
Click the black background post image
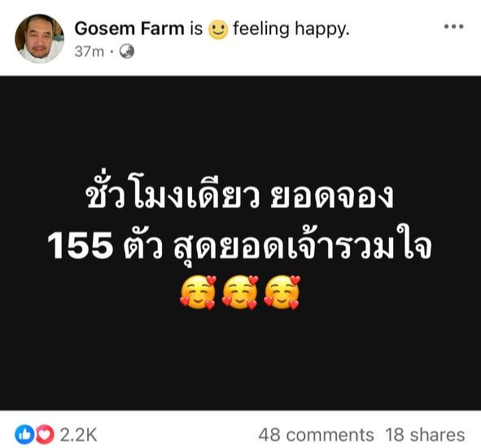pos(241,243)
